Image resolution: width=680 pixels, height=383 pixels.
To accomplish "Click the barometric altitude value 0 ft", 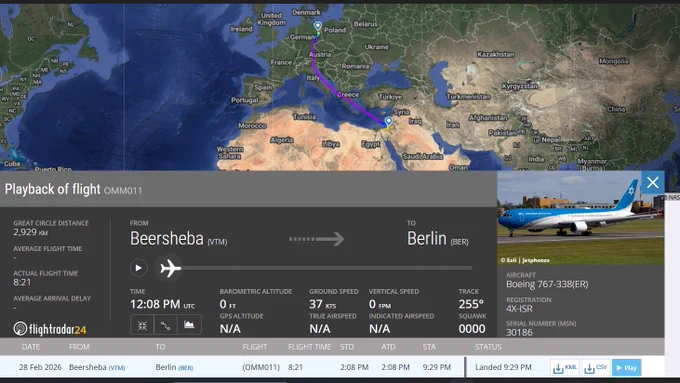I will coord(227,304).
